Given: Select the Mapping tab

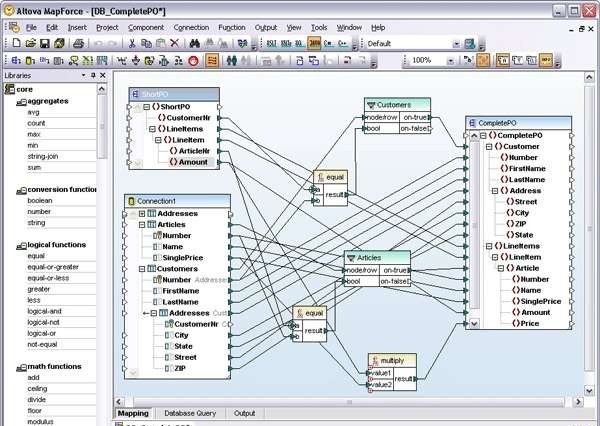Looking at the screenshot, I should click(133, 413).
